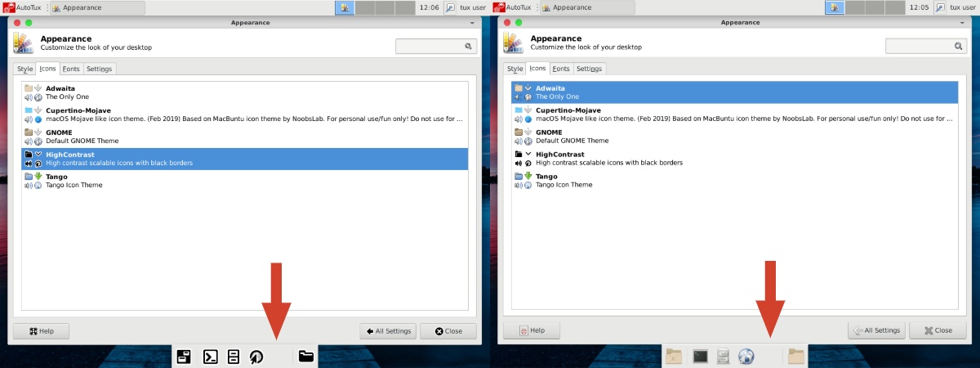Select highlighted Adwaita theme in right window

tap(735, 92)
